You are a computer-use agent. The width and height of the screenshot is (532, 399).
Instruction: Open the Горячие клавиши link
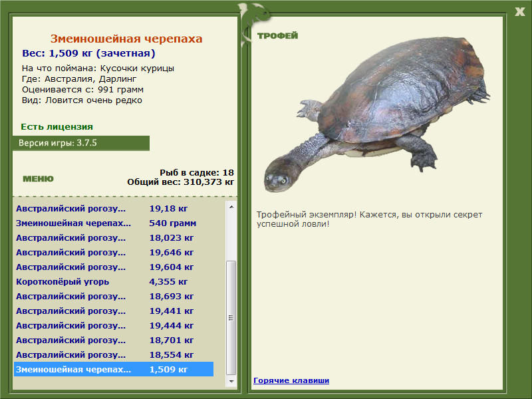pos(291,380)
